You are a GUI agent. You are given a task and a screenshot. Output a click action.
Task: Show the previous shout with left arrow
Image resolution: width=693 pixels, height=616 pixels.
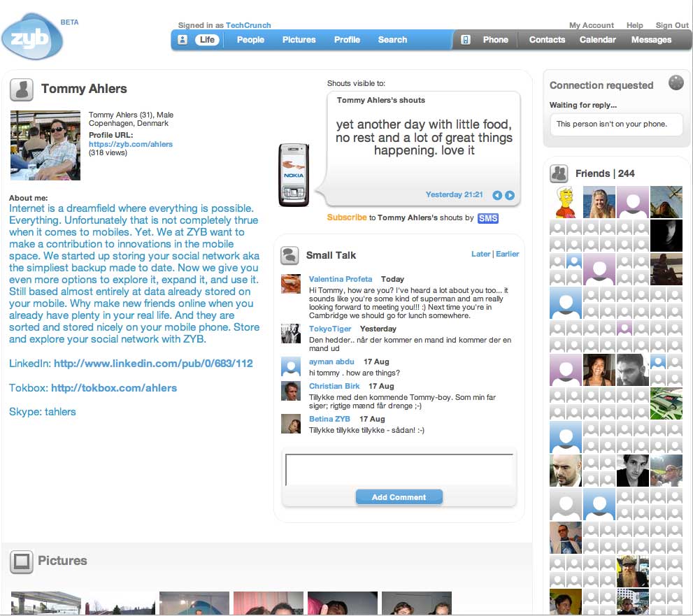[497, 195]
